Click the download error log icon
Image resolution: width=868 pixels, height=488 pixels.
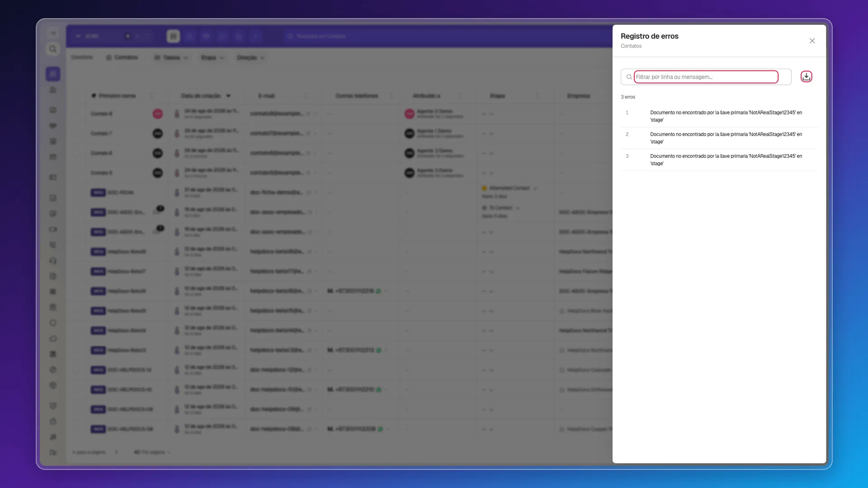(x=806, y=76)
